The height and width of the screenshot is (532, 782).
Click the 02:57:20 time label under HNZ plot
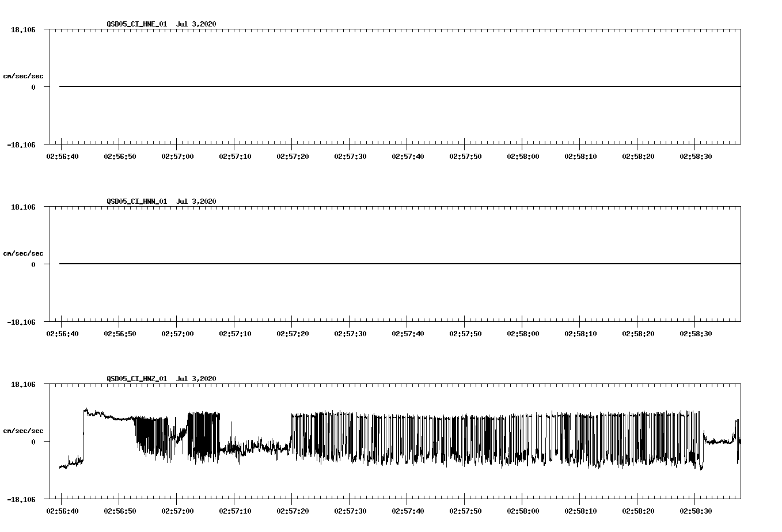click(293, 511)
